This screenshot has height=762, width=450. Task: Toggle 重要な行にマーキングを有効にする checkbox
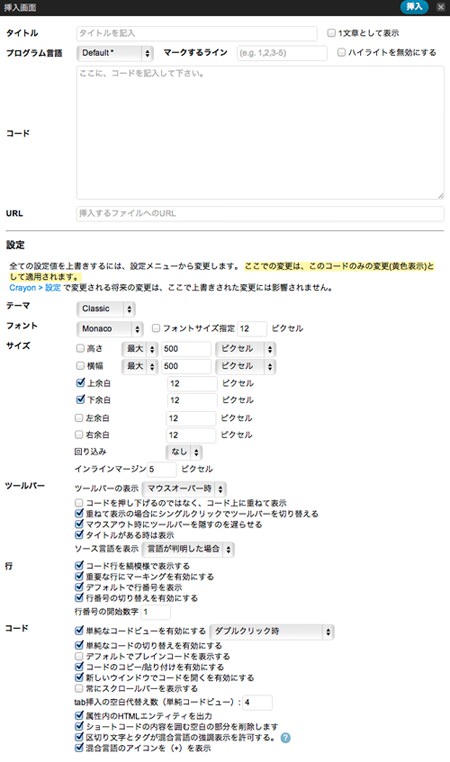(79, 576)
